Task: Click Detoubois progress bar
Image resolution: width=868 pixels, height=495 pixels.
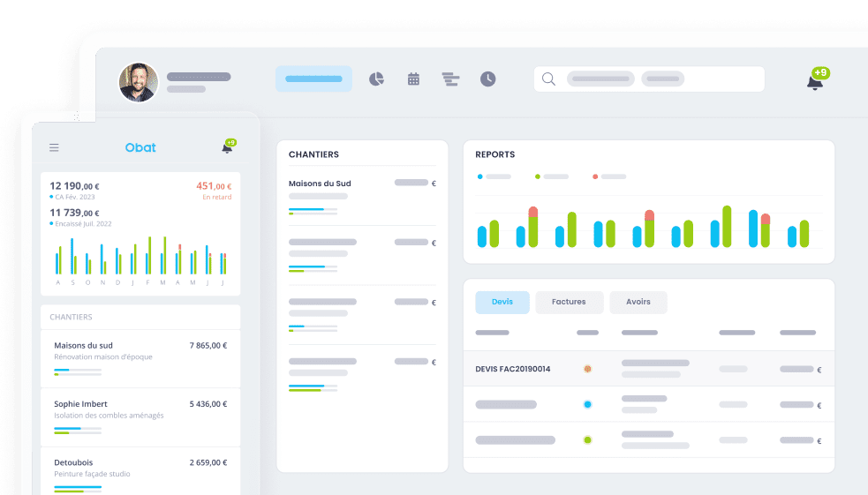Action: [x=78, y=489]
